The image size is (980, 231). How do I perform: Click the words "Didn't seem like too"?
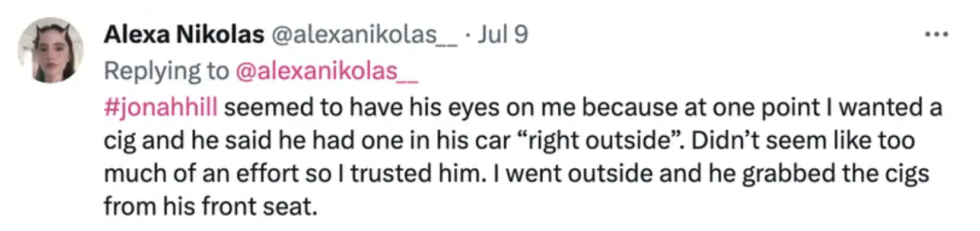[x=803, y=140]
